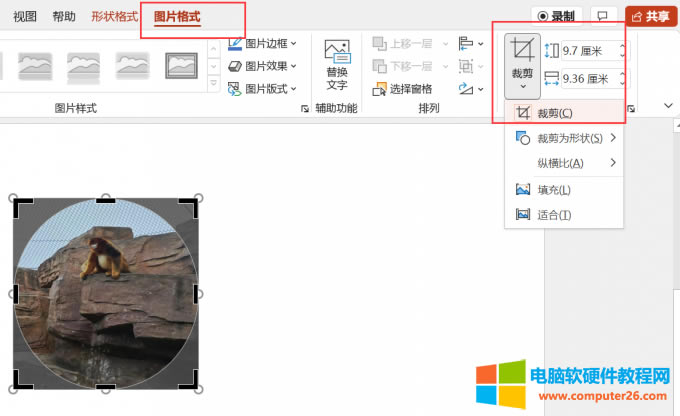Choose Crop (裁剪) from the dropdown menu
This screenshot has width=680, height=416.
point(554,113)
